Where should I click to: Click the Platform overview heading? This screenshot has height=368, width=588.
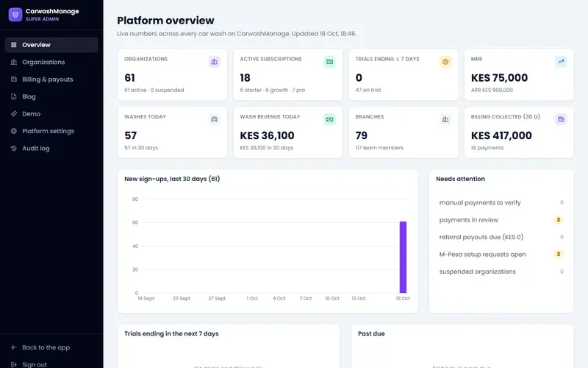(166, 21)
